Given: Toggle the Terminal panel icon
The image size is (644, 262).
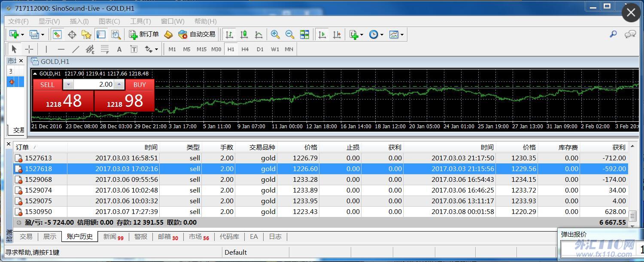Looking at the screenshot, I should (x=101, y=34).
